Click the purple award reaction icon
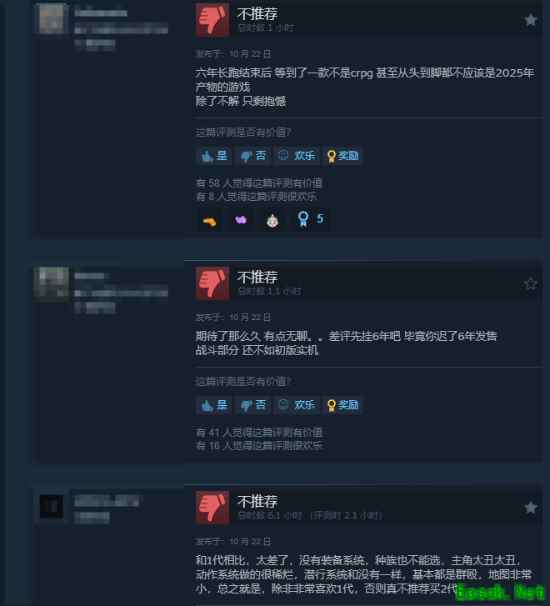 pos(241,220)
